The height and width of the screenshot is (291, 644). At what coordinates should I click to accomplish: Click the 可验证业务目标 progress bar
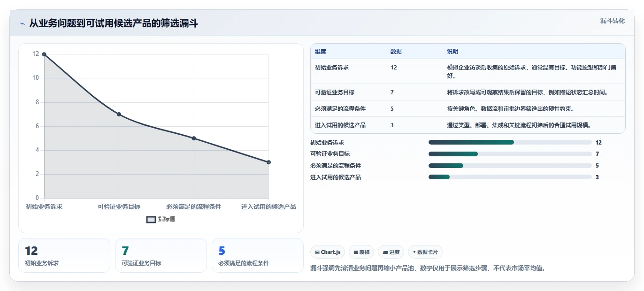(x=510, y=154)
